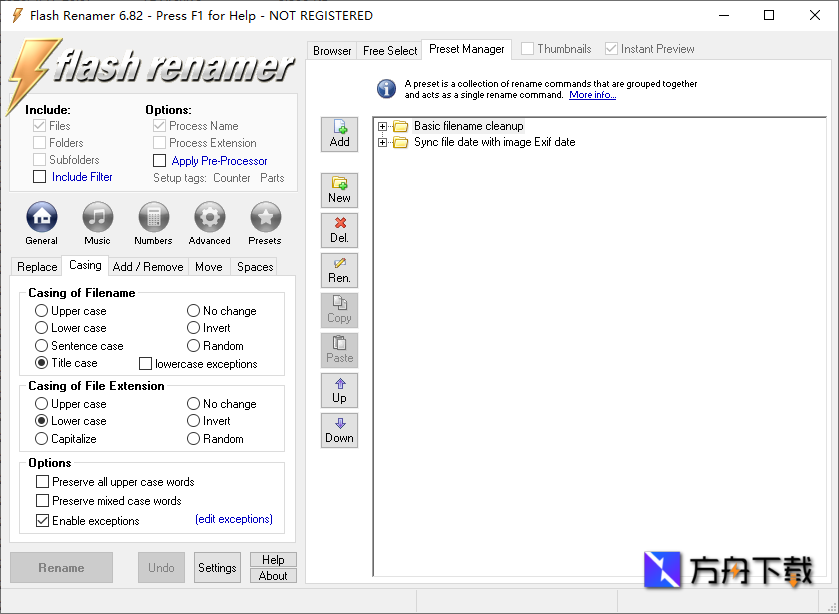
Task: Expand the Sync file date with image Exif date preset
Action: pos(381,142)
